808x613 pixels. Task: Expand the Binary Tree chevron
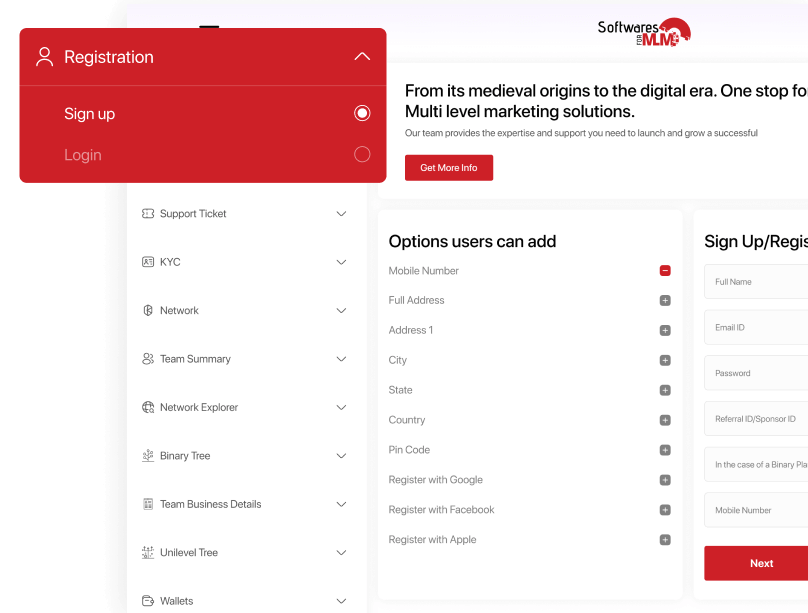click(341, 455)
